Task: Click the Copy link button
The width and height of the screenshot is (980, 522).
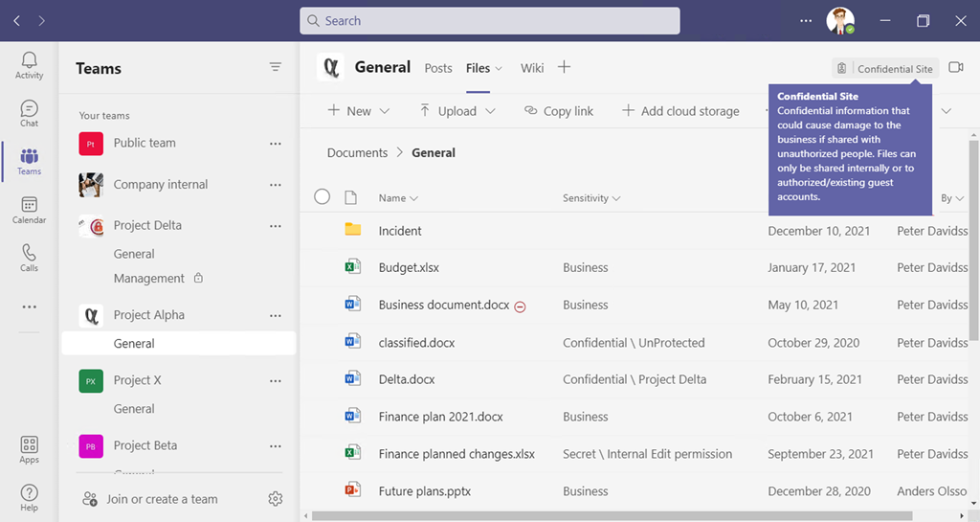Action: click(x=559, y=111)
